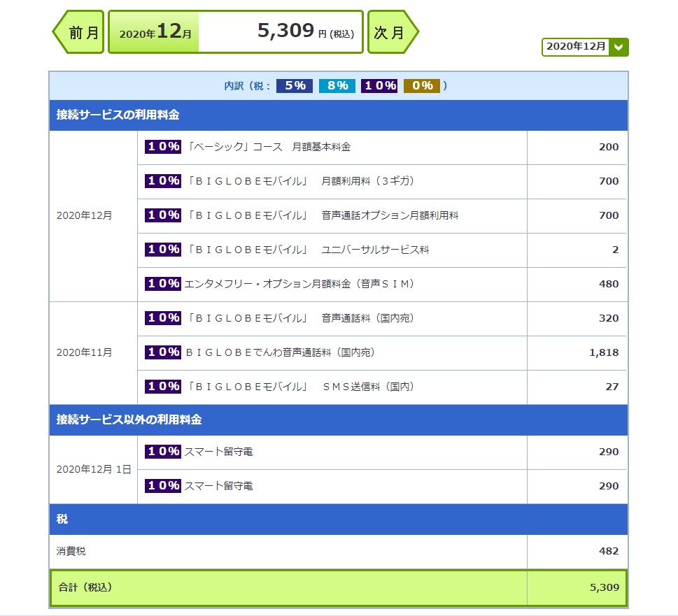Click the 27 amount for SMS送信料
This screenshot has height=616, width=678.
[612, 387]
